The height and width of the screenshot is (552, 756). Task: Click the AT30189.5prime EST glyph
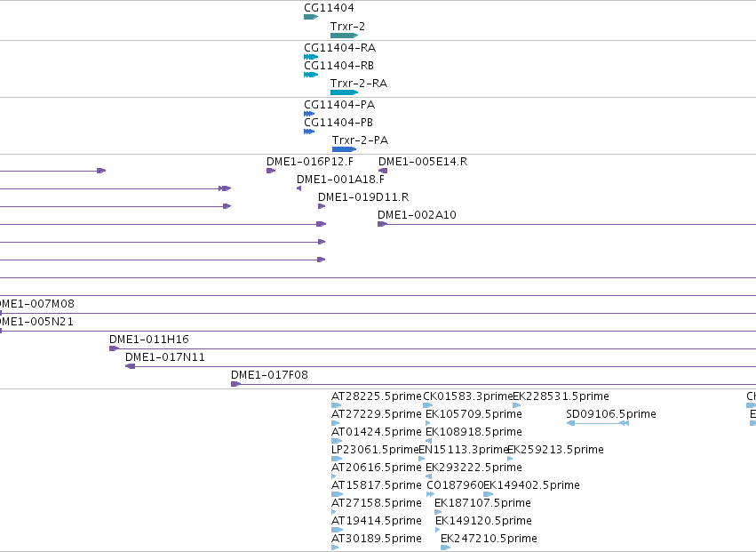click(x=335, y=548)
